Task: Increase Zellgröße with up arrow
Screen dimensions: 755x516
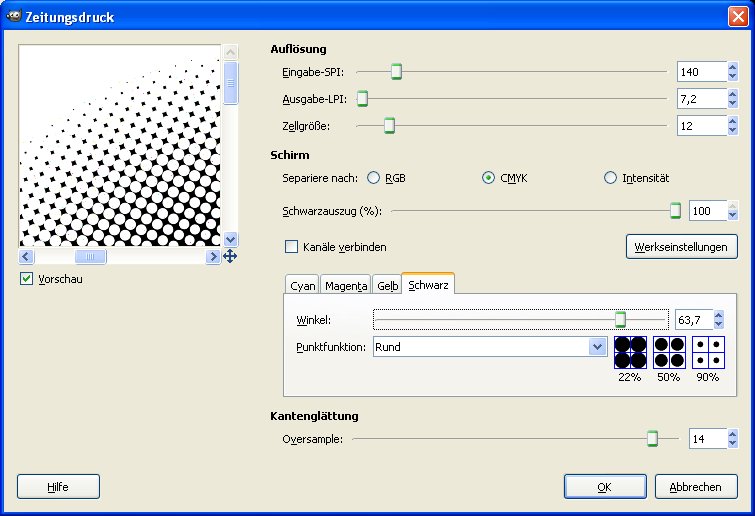Action: [x=732, y=121]
